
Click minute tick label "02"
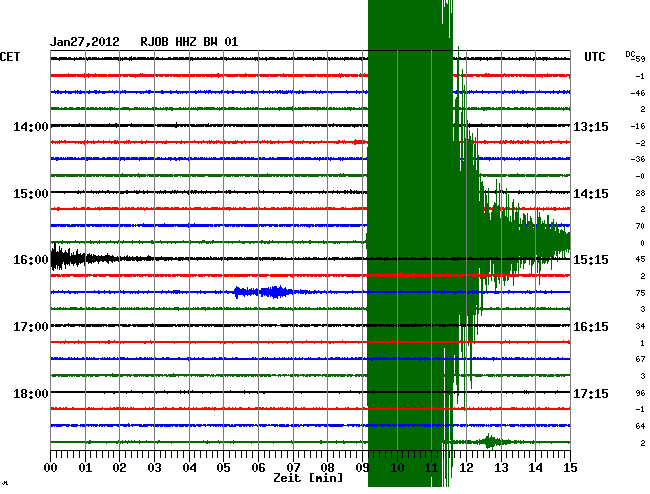click(119, 468)
